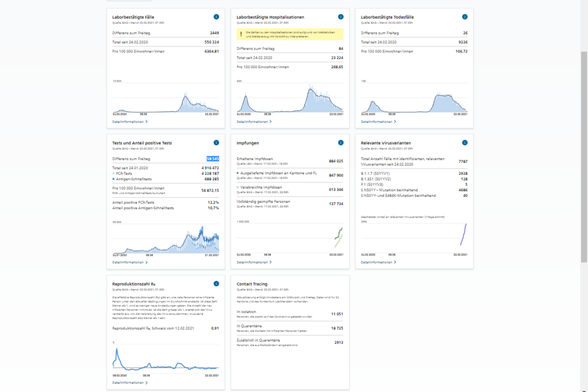Image resolution: width=588 pixels, height=392 pixels.
Task: Click B.1.1.7 (501Y.V1) variant row
Action: pyautogui.click(x=415, y=173)
